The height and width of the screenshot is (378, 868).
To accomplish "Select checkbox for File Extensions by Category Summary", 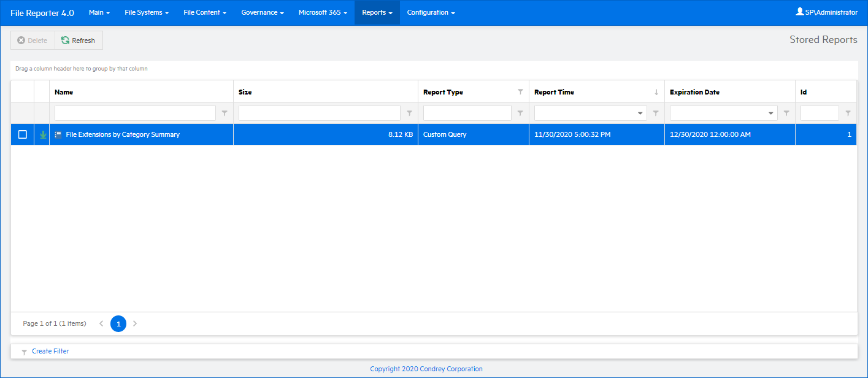I will (x=23, y=134).
